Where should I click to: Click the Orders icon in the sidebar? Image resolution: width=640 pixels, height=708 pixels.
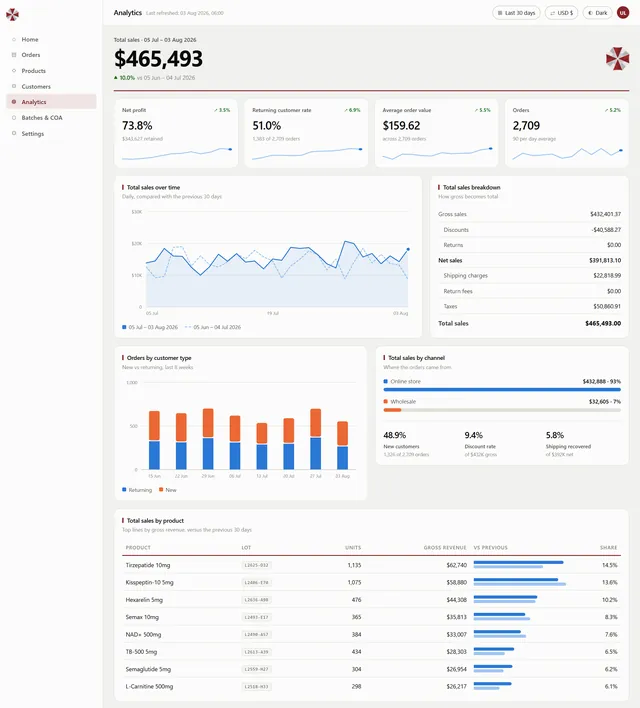(14, 55)
